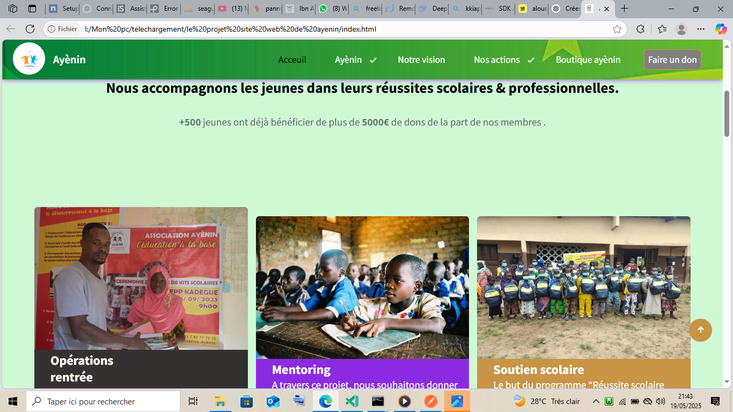The image size is (733, 412).
Task: Switch to the Créer browser tab
Action: click(566, 8)
